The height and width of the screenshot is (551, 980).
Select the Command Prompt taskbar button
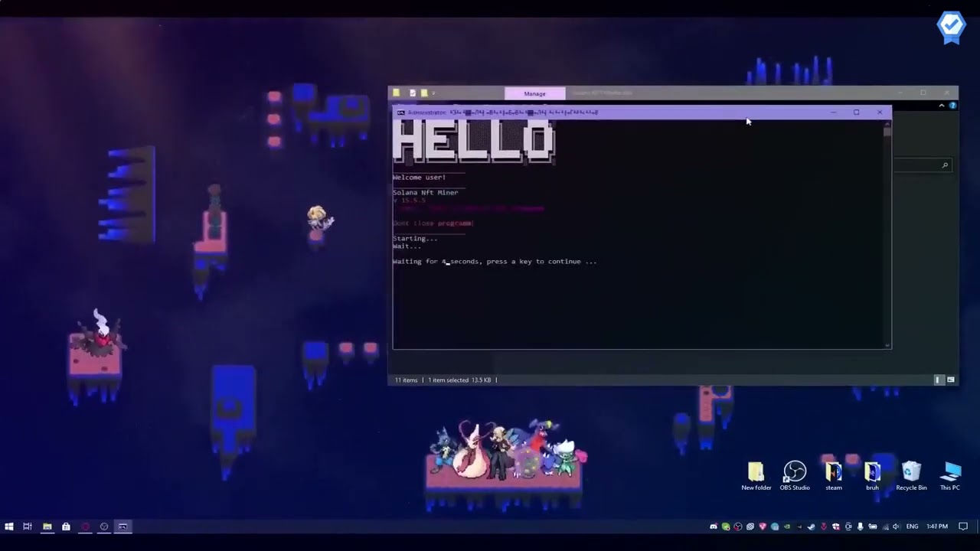coord(122,527)
